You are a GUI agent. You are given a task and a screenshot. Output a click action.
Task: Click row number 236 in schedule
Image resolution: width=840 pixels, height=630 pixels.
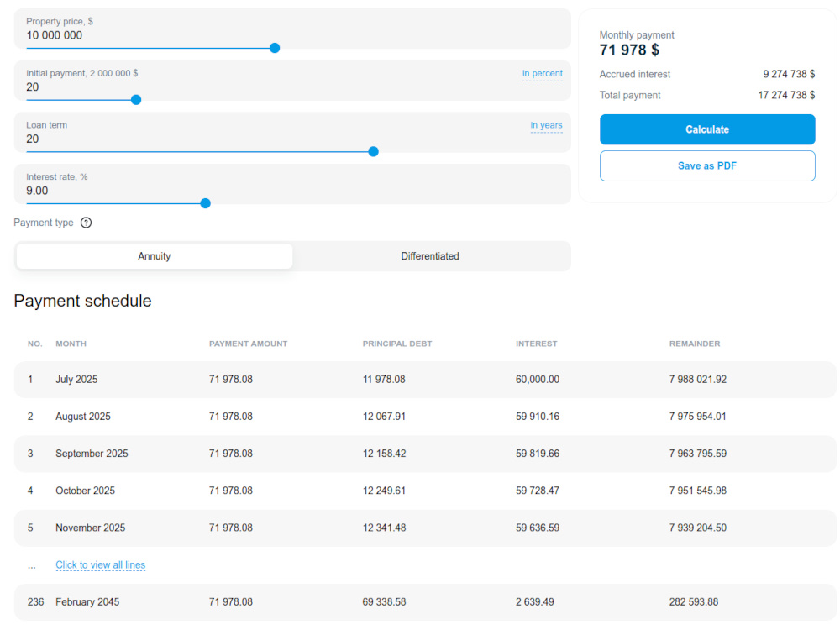point(35,602)
